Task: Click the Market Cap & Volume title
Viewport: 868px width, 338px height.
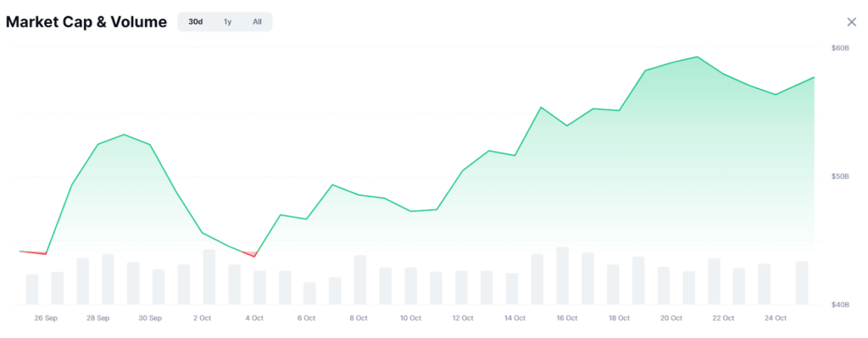Action: pos(86,22)
